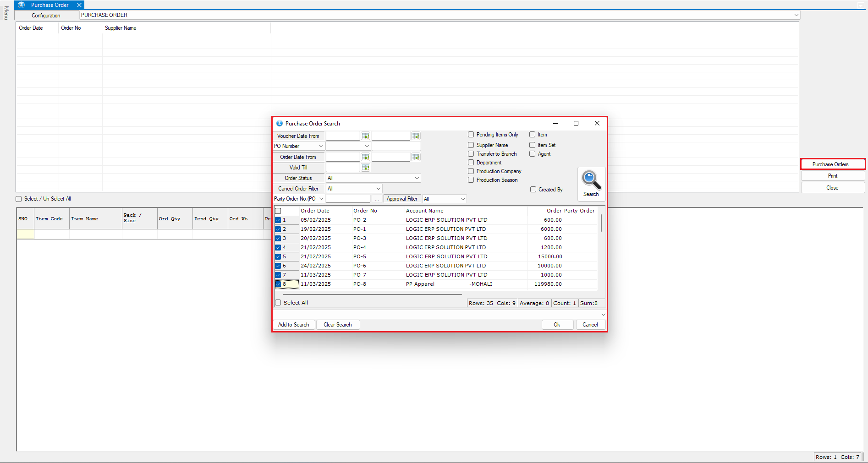868x463 pixels.
Task: Open calendar picker for Order Date From start
Action: pyautogui.click(x=365, y=157)
